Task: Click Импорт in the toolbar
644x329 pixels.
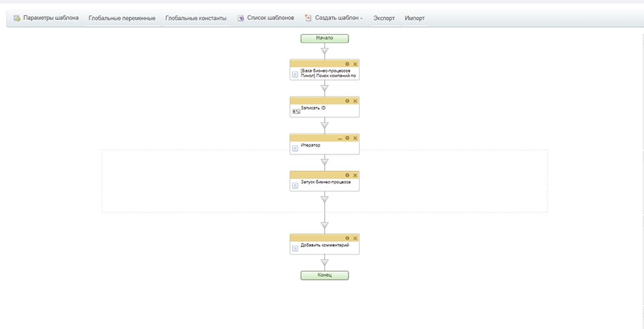Action: click(414, 18)
